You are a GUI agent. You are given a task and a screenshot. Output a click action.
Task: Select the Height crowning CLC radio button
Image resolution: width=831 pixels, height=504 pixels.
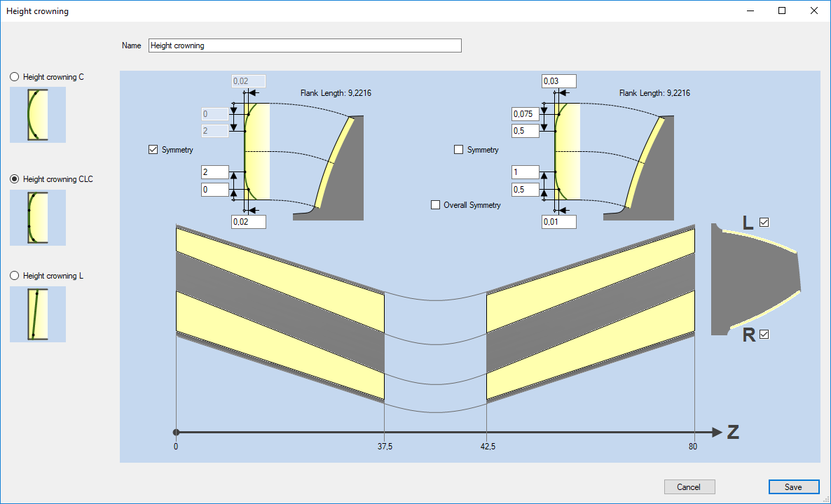click(15, 179)
